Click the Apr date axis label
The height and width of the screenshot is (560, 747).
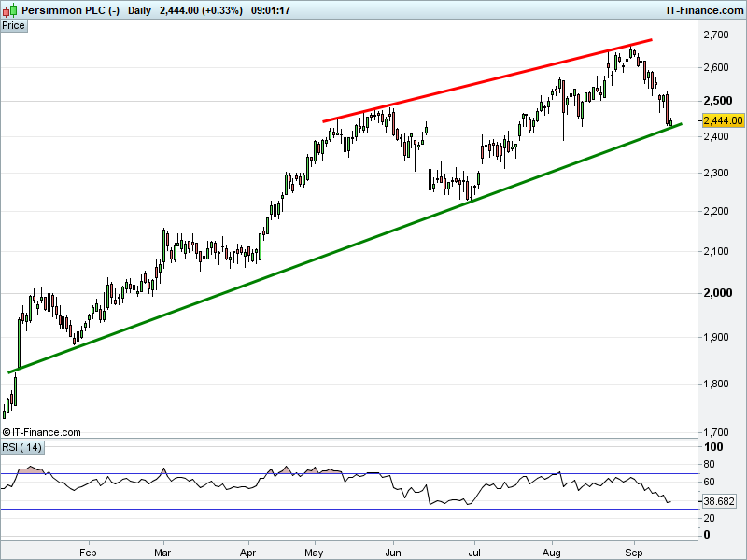[x=247, y=553]
